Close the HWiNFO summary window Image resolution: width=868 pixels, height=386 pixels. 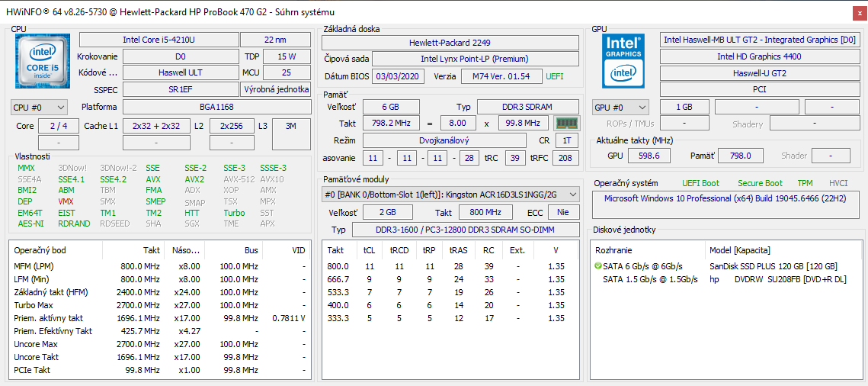coord(859,13)
